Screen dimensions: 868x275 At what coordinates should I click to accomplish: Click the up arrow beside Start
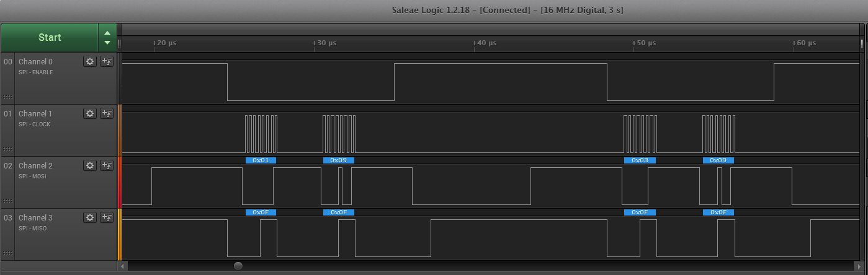[107, 33]
